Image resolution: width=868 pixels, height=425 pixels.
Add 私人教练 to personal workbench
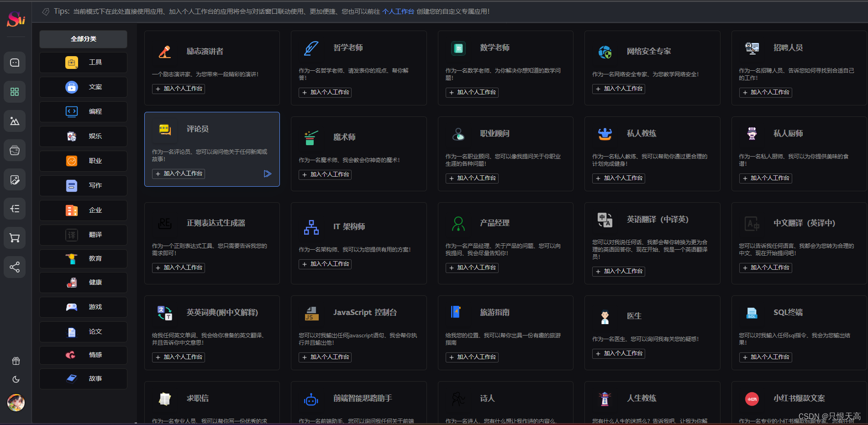(x=619, y=178)
